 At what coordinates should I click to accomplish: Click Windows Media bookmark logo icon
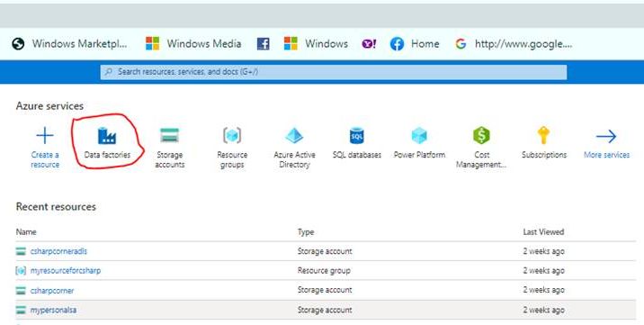152,43
